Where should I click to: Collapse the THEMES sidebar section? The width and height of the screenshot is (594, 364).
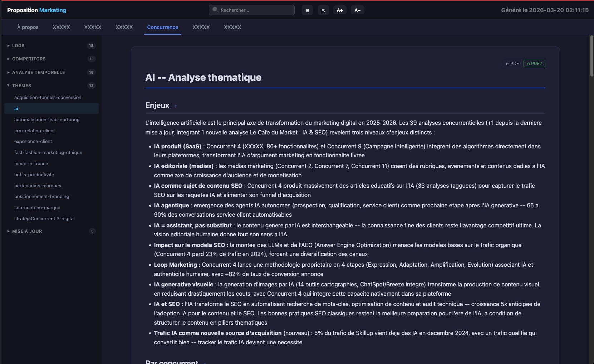tap(21, 86)
